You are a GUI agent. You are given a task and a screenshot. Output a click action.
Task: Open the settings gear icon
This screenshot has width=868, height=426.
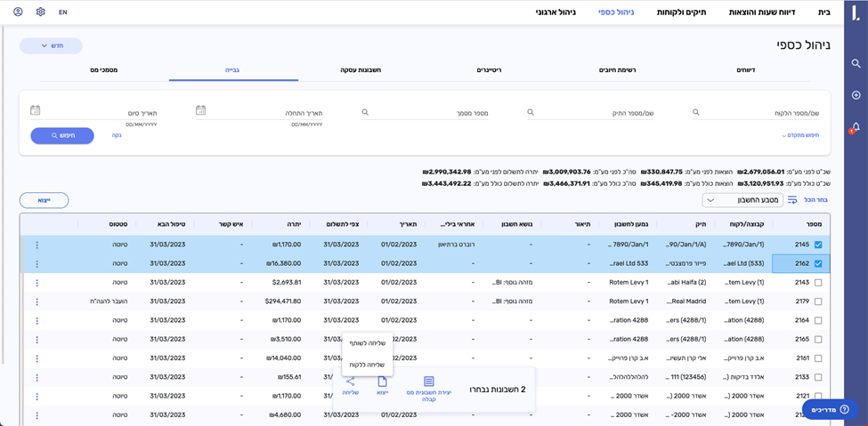coord(41,12)
